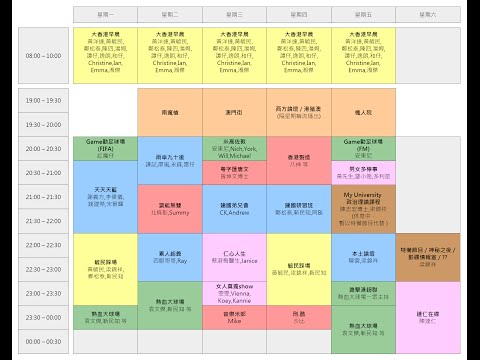This screenshot has height=360, width=480.
Task: Select the 23:30 – 00:00 time slot
Action: [43, 318]
